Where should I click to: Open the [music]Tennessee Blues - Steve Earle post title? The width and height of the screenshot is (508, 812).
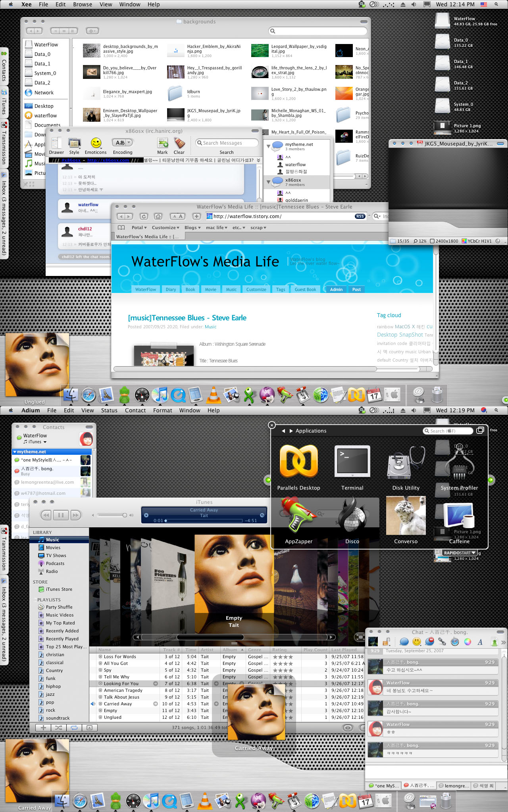pos(187,318)
